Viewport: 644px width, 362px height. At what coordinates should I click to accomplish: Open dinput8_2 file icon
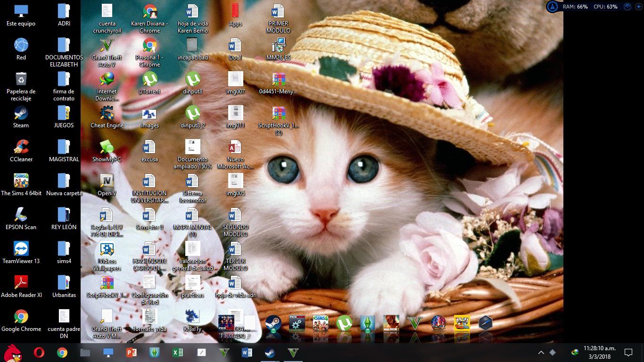click(x=193, y=116)
